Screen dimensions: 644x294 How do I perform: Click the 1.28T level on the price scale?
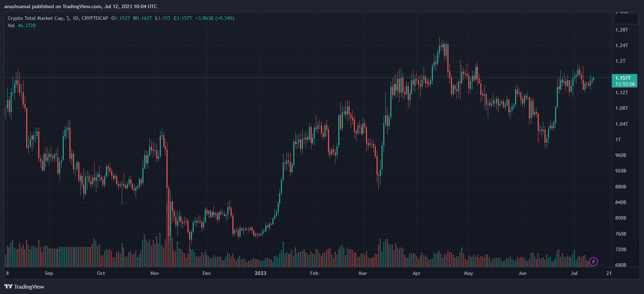pyautogui.click(x=622, y=30)
